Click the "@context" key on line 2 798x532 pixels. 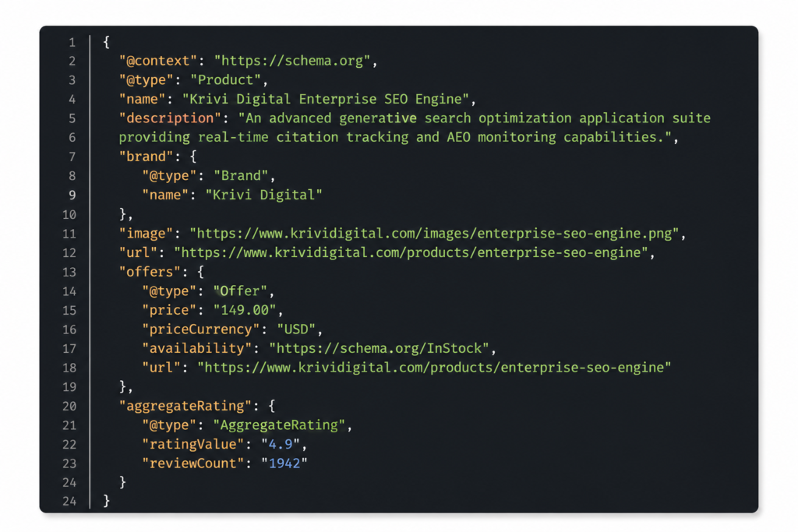157,61
